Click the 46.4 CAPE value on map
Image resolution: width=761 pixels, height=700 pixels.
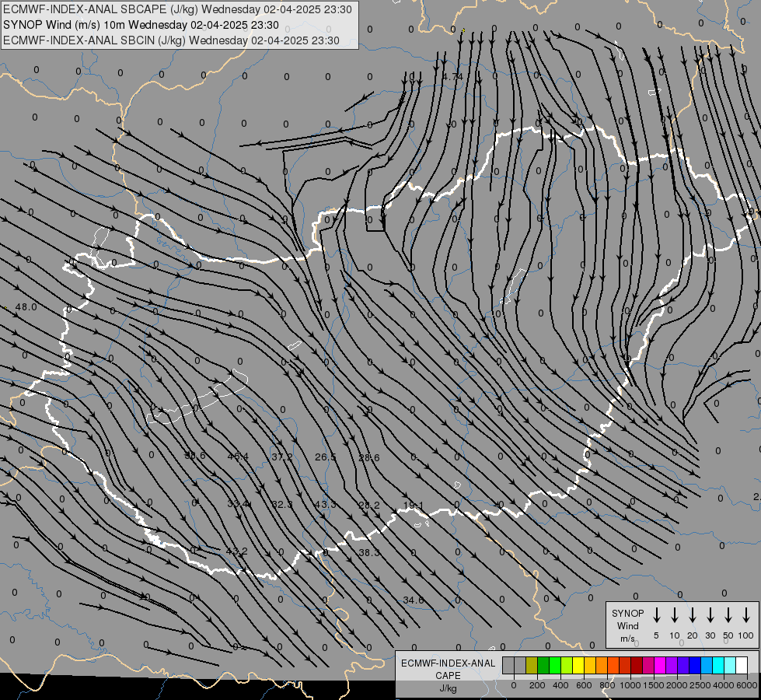point(238,457)
